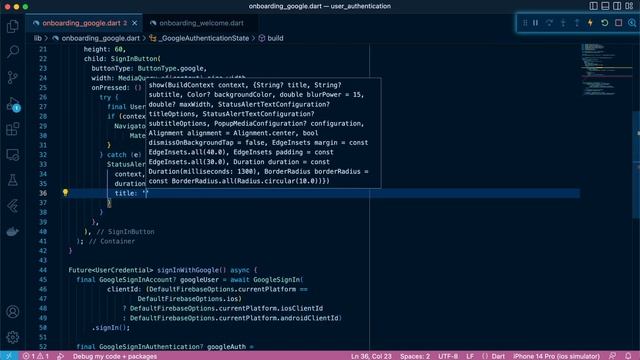
Task: Click the debug Step Out button
Action: tap(577, 23)
